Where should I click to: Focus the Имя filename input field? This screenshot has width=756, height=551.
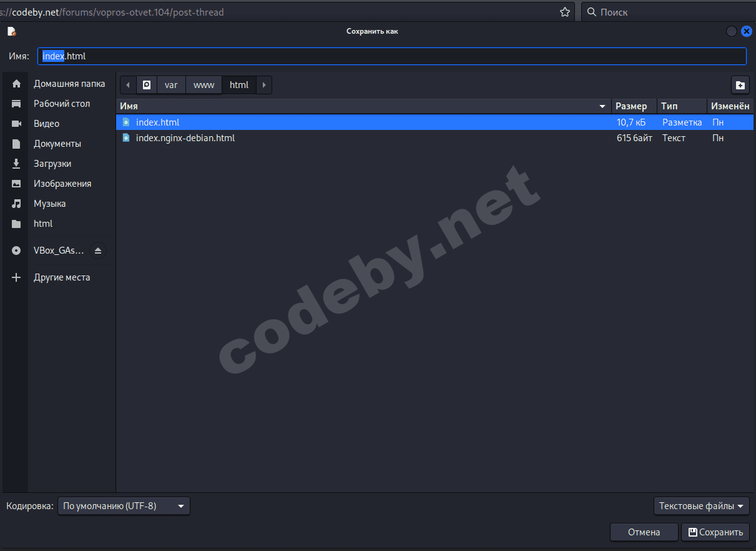pos(392,56)
